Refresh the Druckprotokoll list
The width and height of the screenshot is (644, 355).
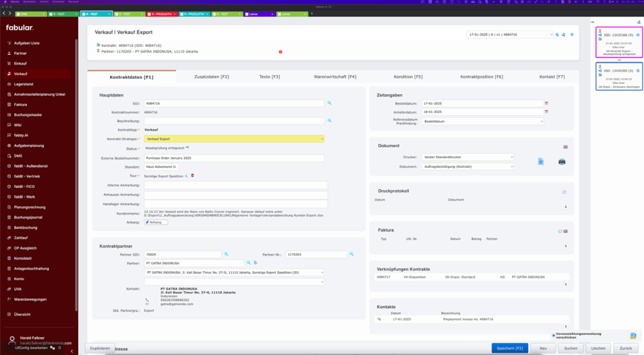(564, 192)
